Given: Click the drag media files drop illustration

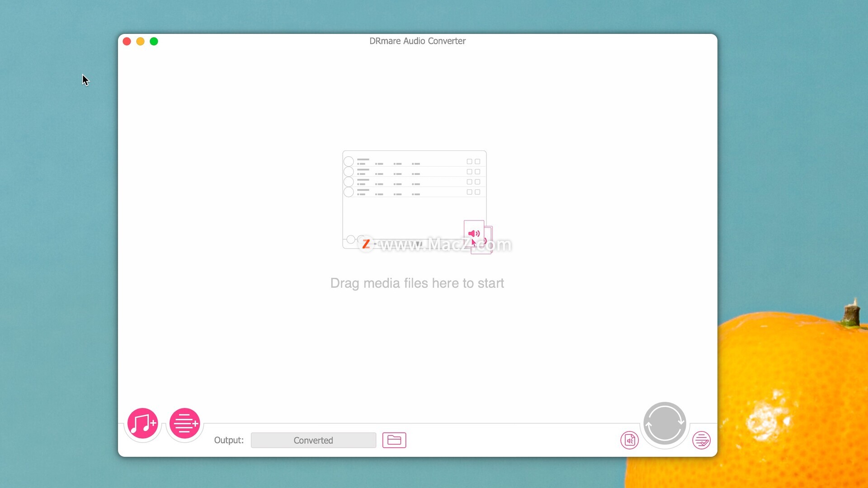Looking at the screenshot, I should [418, 202].
